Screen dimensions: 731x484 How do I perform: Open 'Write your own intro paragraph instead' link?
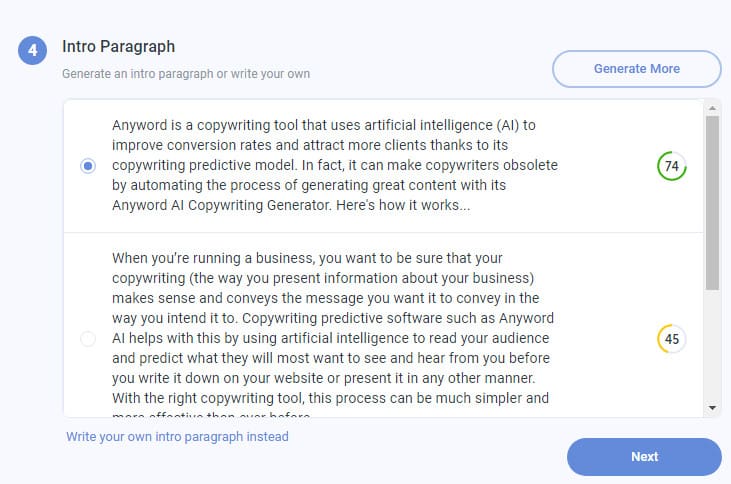(177, 437)
